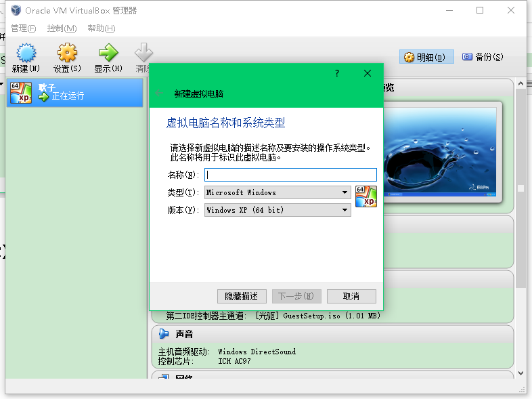
Task: Click the VirtualBox app icon in title bar
Action: click(x=16, y=10)
